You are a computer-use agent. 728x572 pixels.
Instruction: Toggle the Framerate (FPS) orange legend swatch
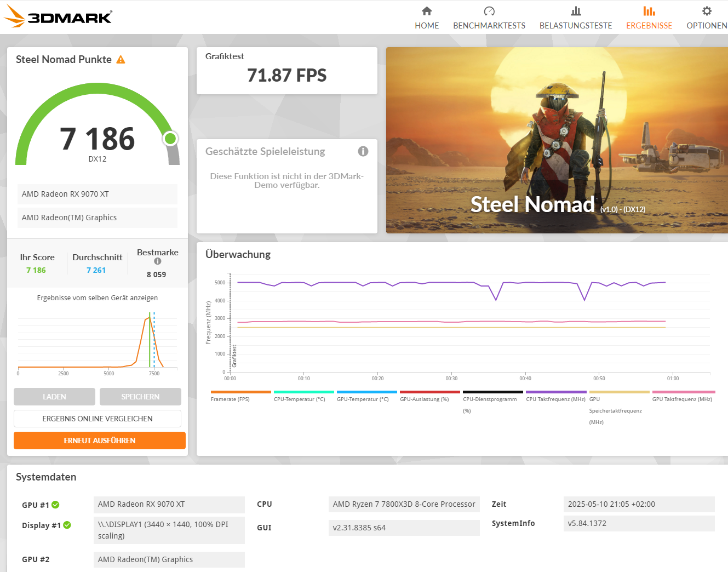coord(241,392)
